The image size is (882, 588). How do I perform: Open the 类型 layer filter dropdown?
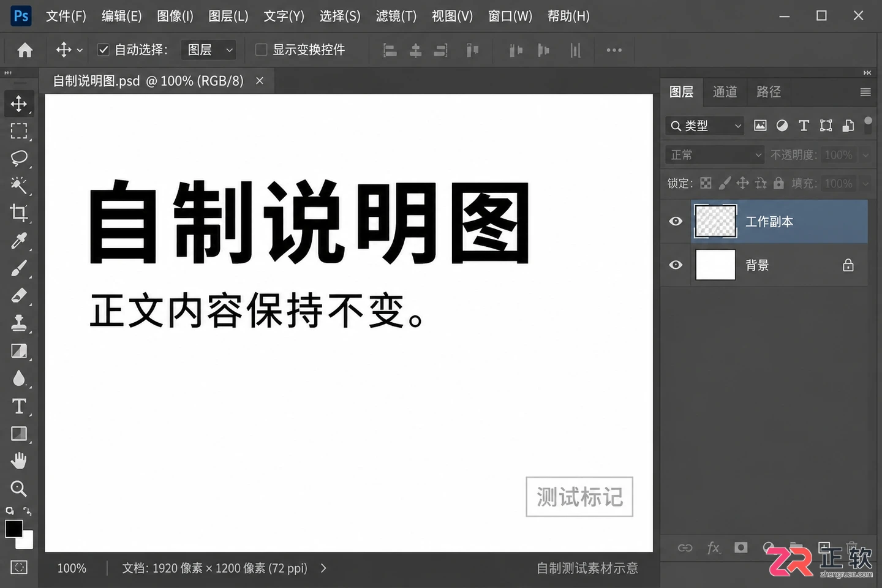[x=705, y=126]
